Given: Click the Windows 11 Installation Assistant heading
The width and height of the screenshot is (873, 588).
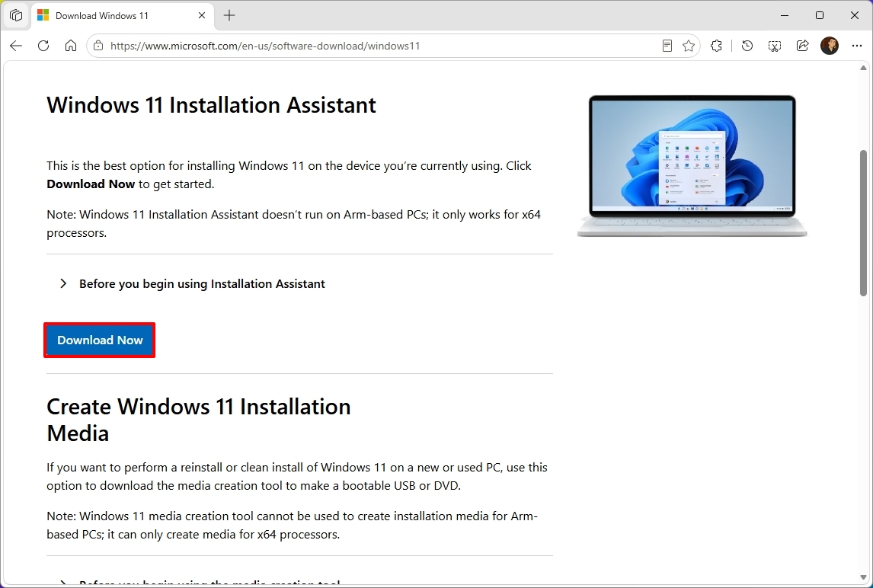Looking at the screenshot, I should (212, 105).
